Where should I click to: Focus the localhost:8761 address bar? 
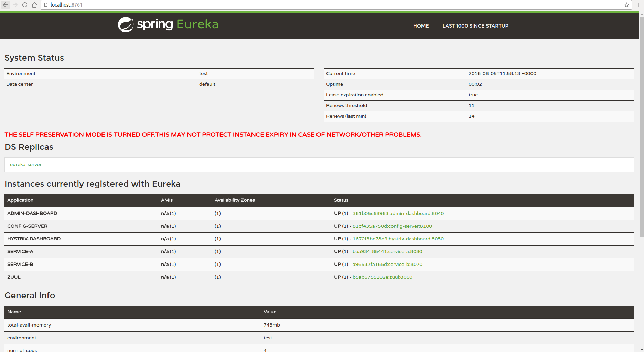(336, 5)
